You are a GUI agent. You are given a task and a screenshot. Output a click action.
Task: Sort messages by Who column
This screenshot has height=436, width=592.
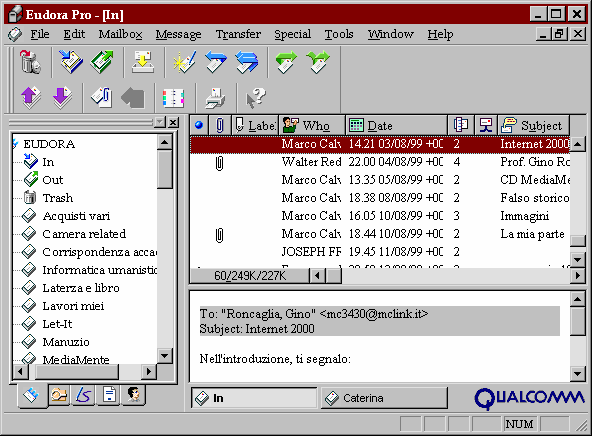tap(312, 125)
